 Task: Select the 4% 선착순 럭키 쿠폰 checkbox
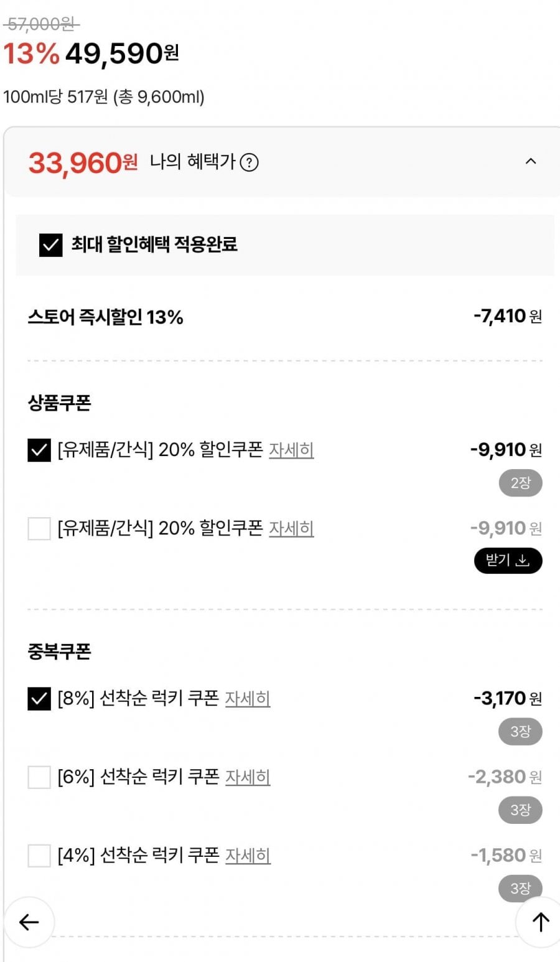tap(39, 856)
